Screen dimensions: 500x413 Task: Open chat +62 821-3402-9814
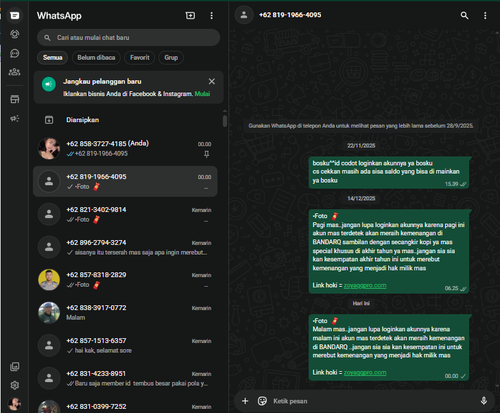click(125, 214)
